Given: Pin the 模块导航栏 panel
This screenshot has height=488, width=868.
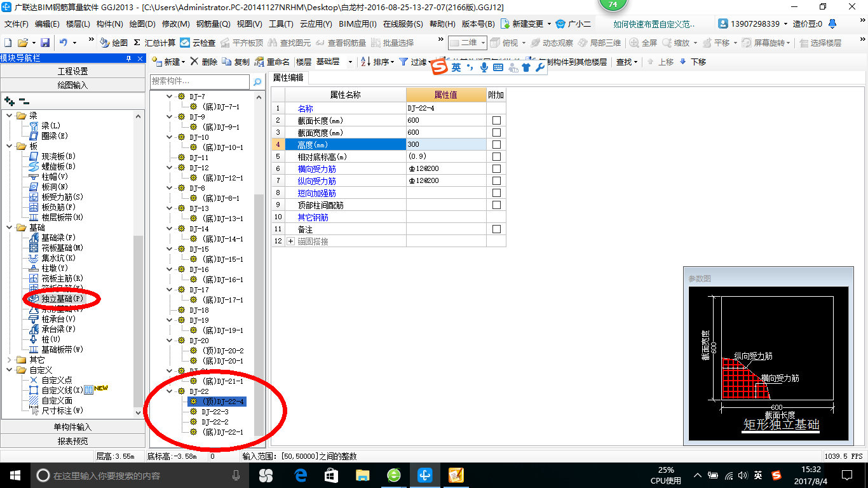Looking at the screenshot, I should (129, 58).
